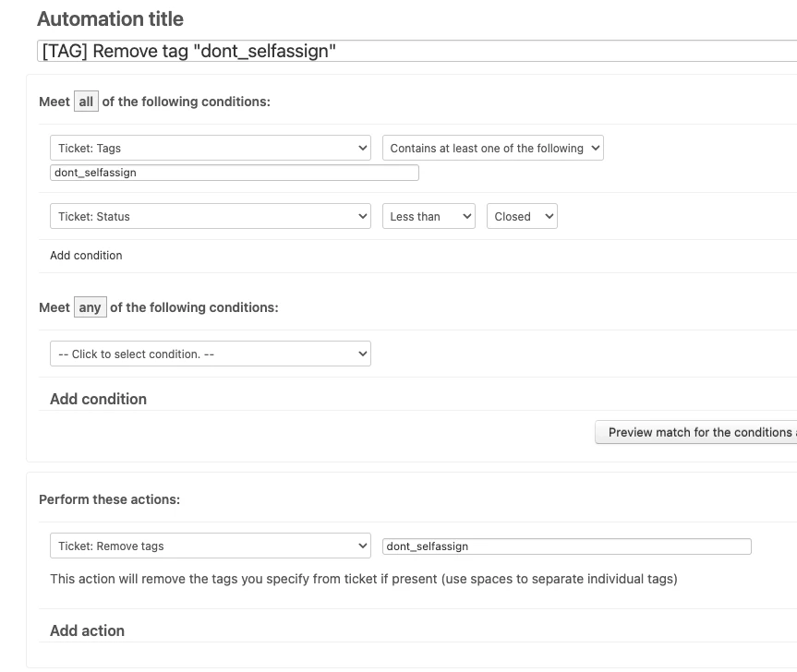Click "Add condition" below the Ticket: Status row
This screenshot has width=797, height=672.
pyautogui.click(x=86, y=255)
